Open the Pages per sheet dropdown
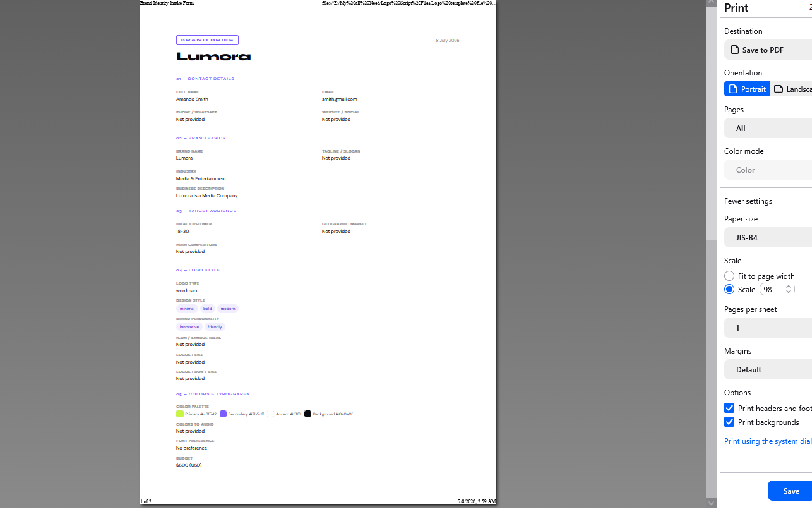 [x=768, y=328]
